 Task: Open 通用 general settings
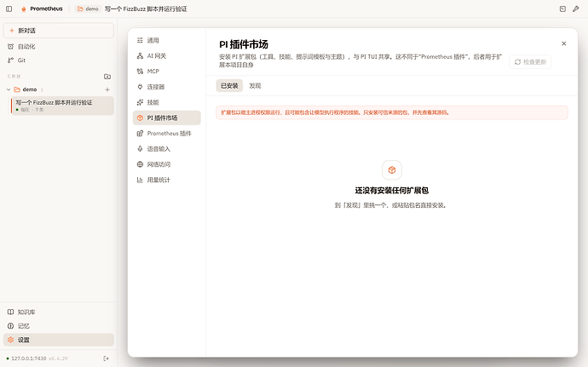[x=167, y=41]
